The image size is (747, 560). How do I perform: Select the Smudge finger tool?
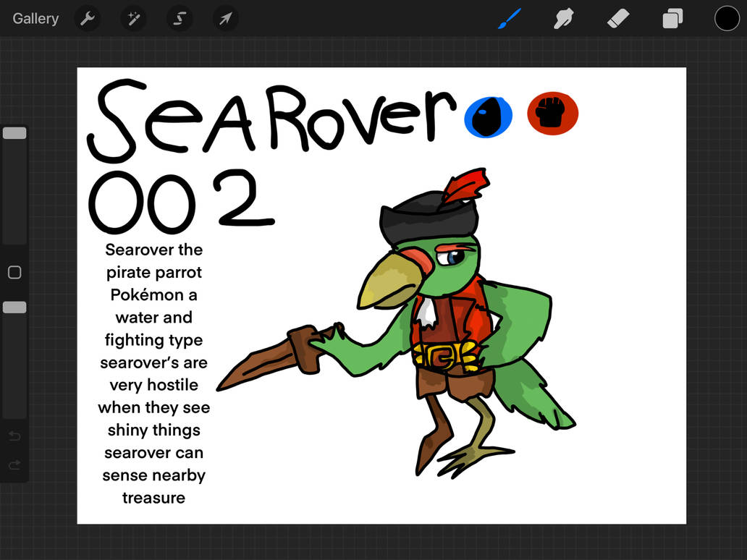(564, 19)
